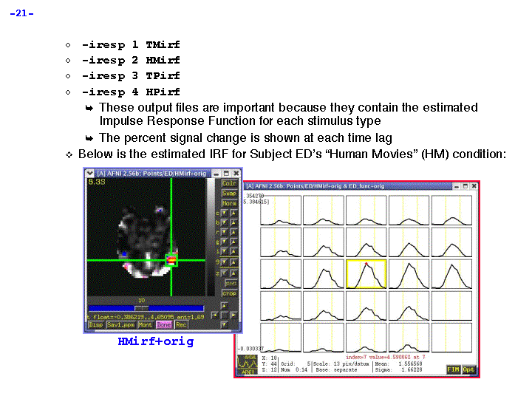Open the FIM menu in graph window

pyautogui.click(x=453, y=369)
